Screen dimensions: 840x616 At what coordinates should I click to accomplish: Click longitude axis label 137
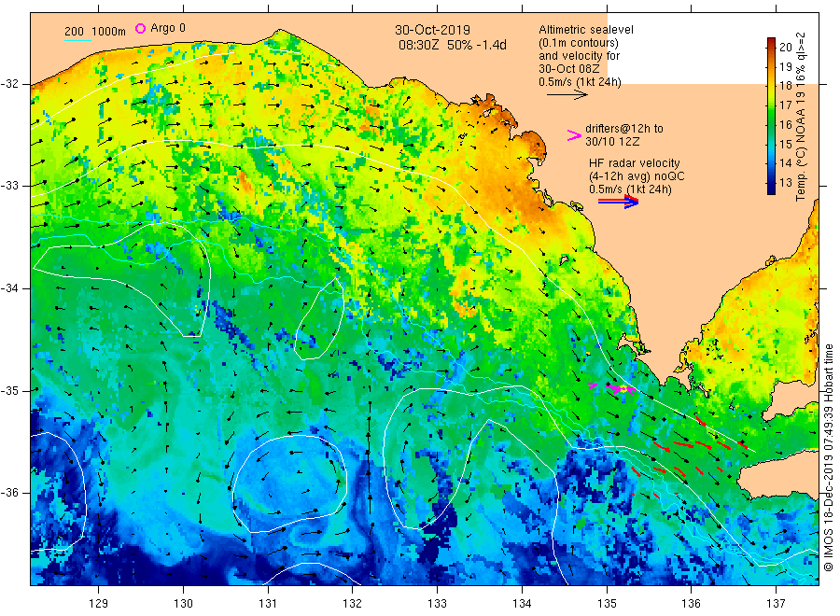tap(776, 604)
